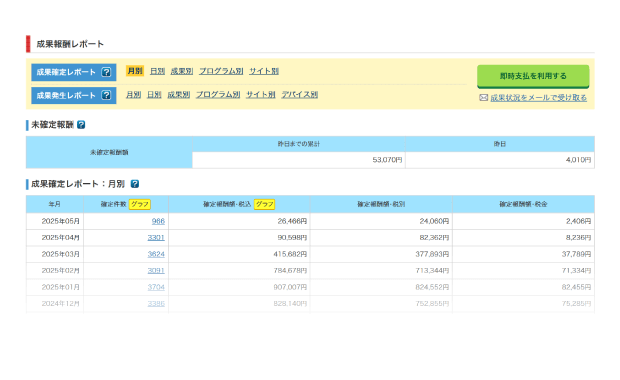Click the 713,344円 tax-excluded amount

tap(432, 271)
